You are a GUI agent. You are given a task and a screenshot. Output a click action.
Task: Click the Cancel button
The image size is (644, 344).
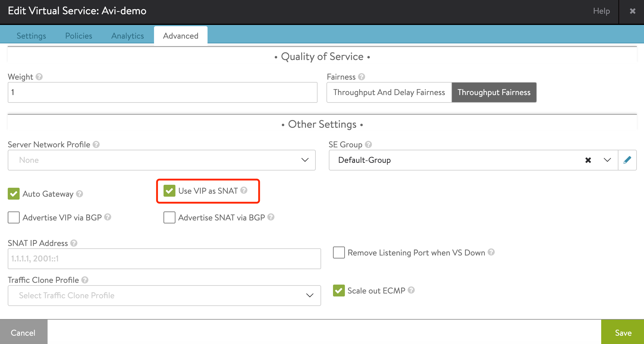point(23,332)
